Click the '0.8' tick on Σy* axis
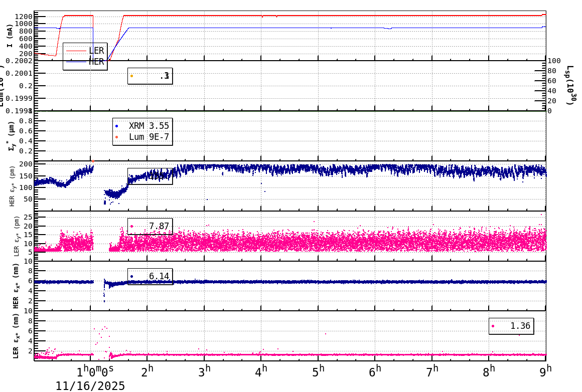 coord(27,121)
